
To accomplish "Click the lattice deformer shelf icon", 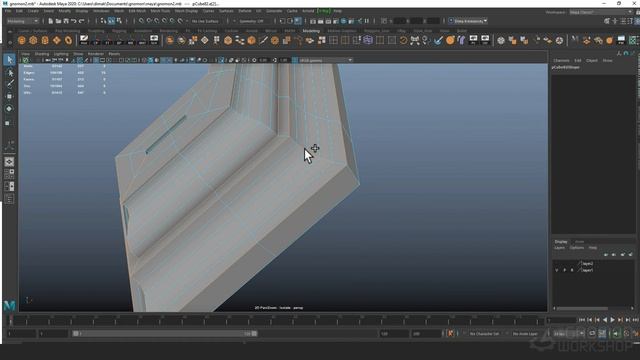I will point(368,40).
